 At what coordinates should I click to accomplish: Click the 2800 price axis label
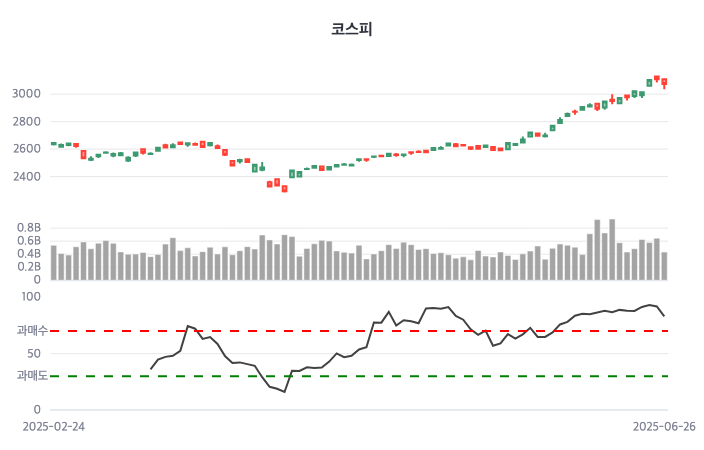coord(25,122)
